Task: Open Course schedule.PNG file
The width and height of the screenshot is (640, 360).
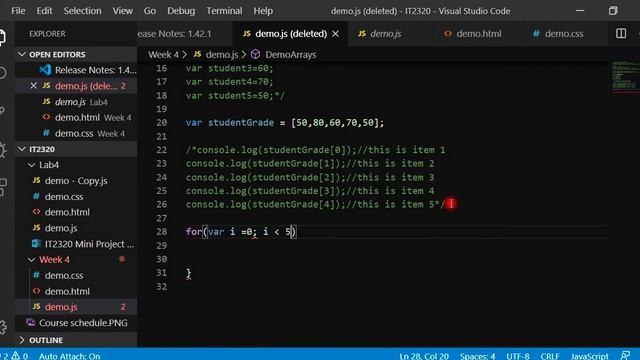Action: click(76, 323)
